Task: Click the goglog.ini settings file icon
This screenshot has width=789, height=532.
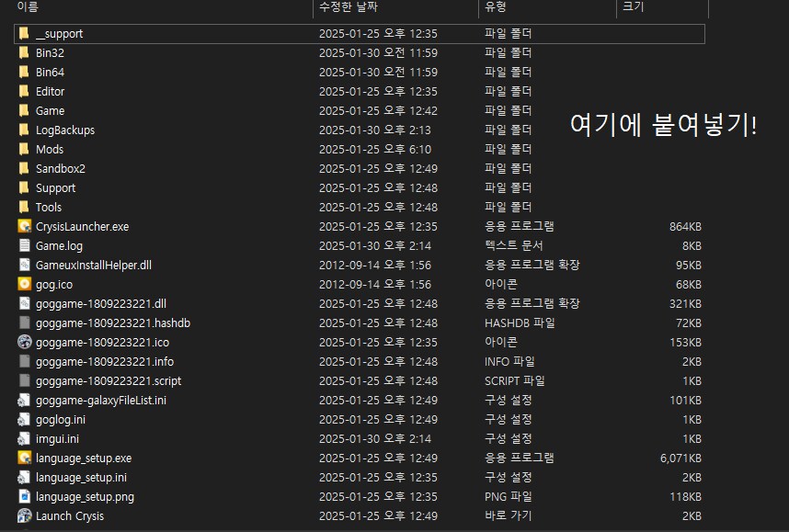Action: (24, 419)
